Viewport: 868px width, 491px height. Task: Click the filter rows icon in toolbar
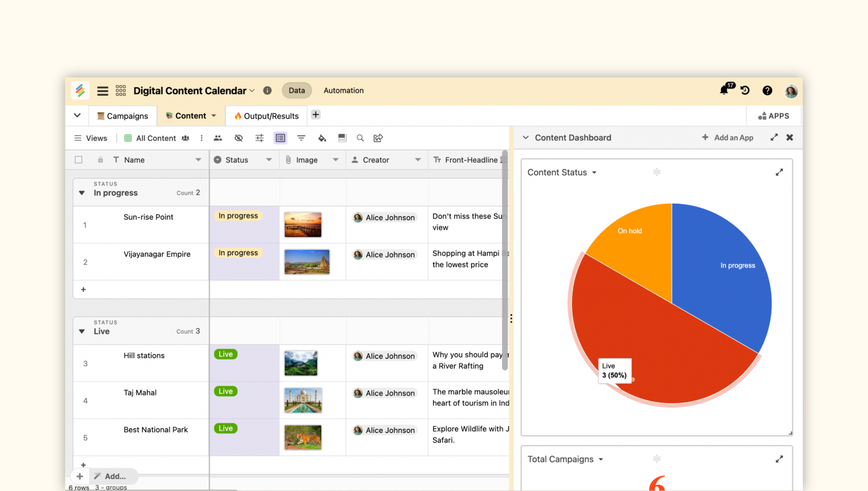tap(301, 138)
